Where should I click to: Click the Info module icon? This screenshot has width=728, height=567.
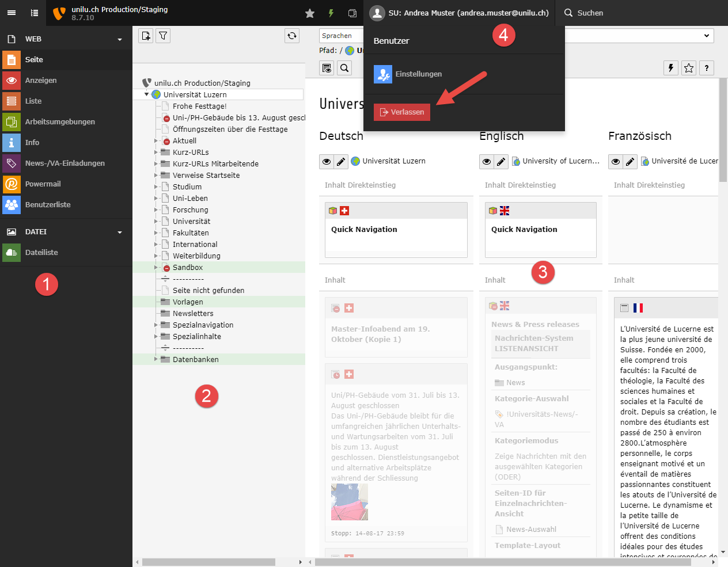pyautogui.click(x=12, y=143)
